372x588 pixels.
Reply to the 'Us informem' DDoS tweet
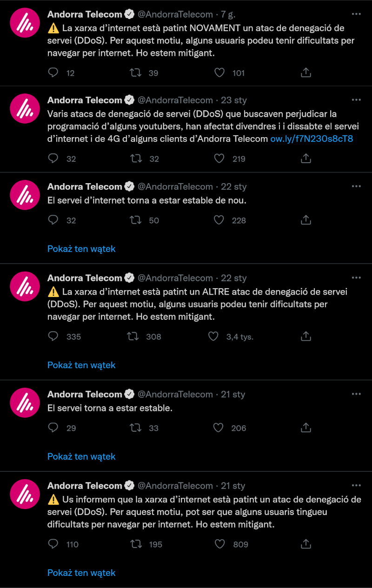(53, 544)
